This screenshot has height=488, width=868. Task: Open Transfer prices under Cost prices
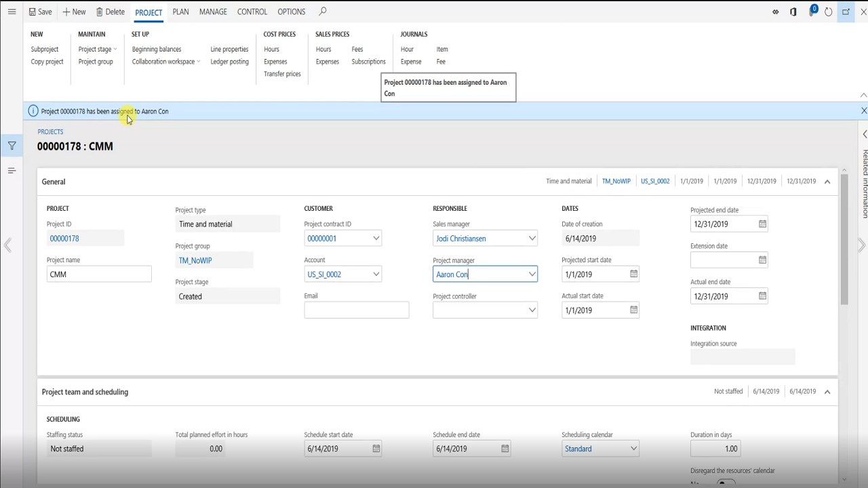(282, 74)
